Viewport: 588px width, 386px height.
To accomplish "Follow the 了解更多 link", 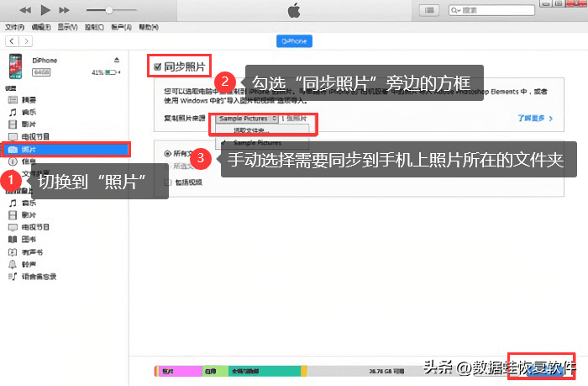I will click(535, 119).
